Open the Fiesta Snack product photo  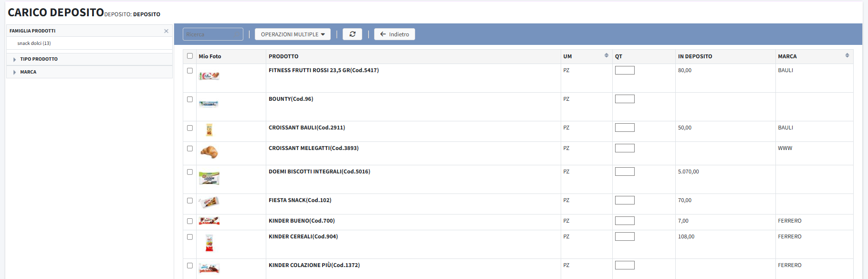click(209, 202)
